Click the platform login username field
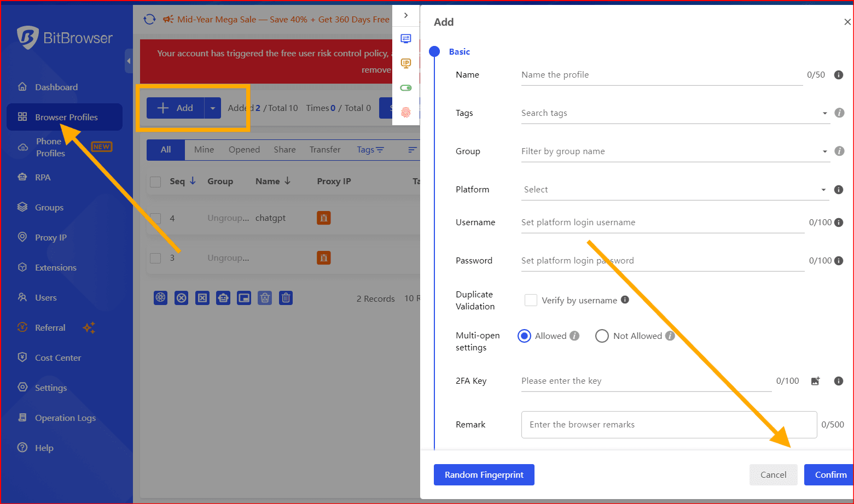Screen dimensions: 854x504 (x=663, y=222)
